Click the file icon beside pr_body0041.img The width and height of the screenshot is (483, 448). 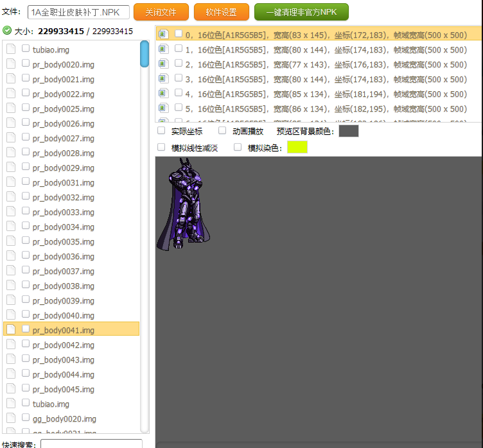(x=11, y=329)
